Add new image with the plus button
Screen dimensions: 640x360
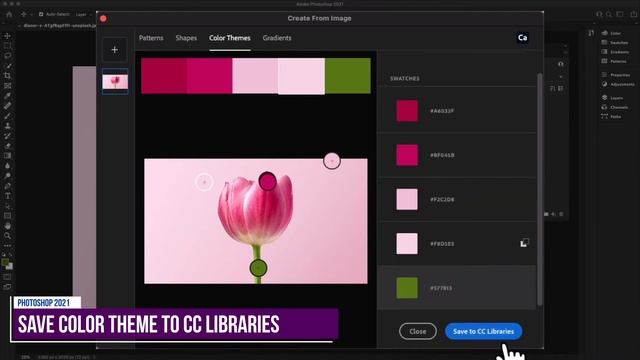click(x=115, y=50)
